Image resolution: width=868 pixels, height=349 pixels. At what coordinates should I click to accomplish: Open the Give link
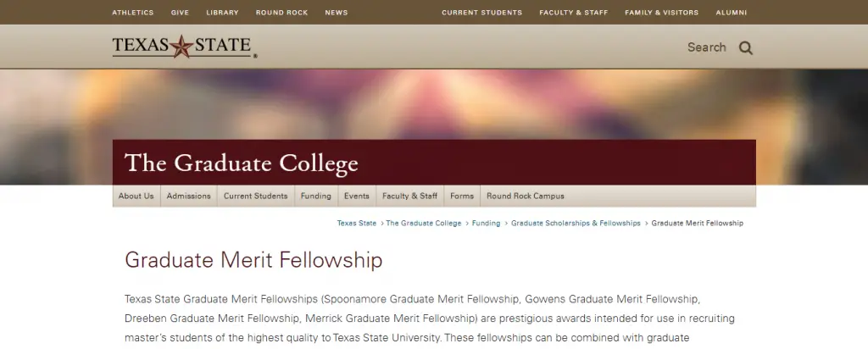coord(180,13)
